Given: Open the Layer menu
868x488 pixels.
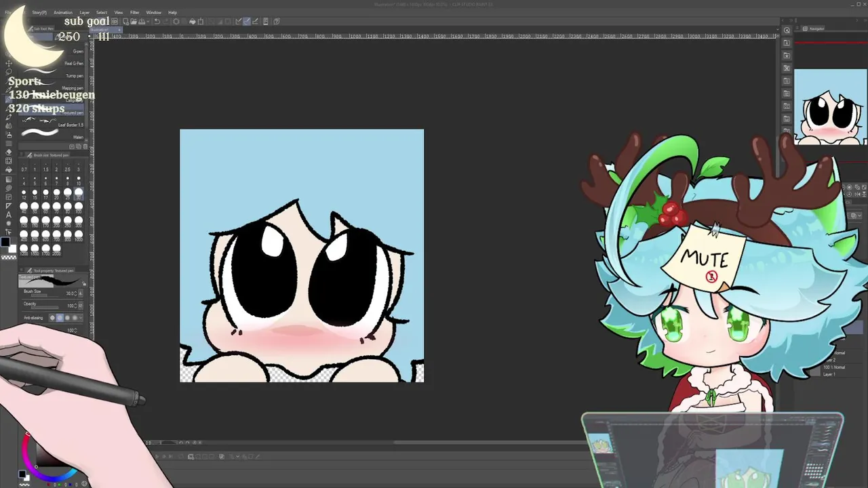Looking at the screenshot, I should [x=85, y=12].
